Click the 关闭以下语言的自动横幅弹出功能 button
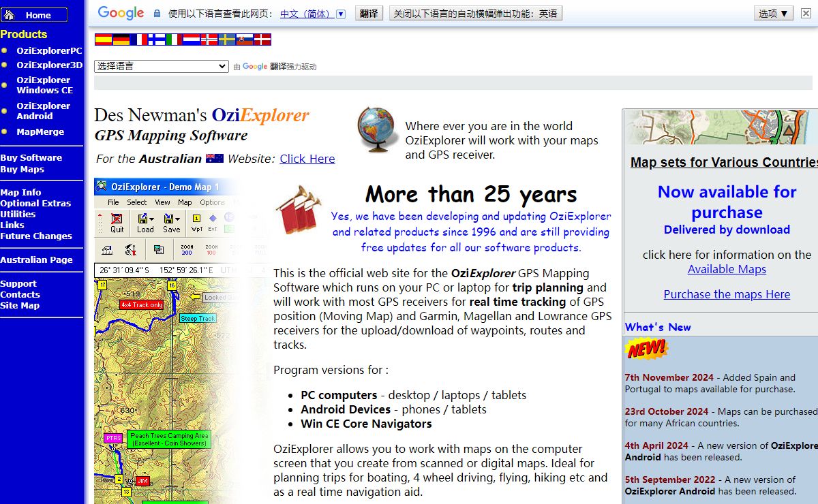The image size is (818, 504). [476, 13]
